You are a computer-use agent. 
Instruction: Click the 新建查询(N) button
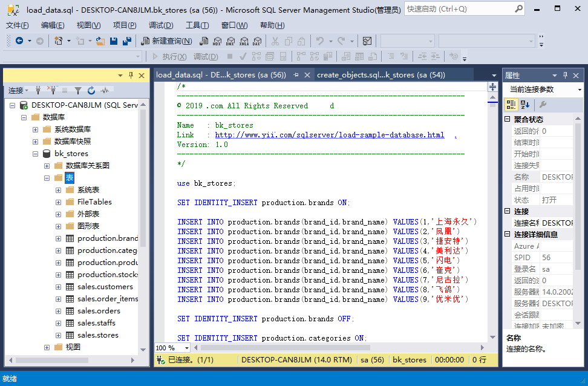click(x=166, y=41)
